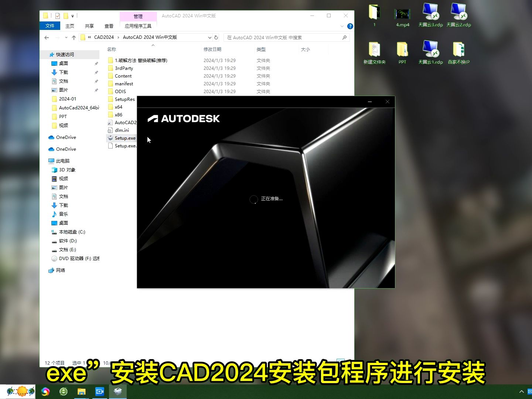Refresh the current Explorer folder
The width and height of the screenshot is (532, 399).
pyautogui.click(x=216, y=37)
